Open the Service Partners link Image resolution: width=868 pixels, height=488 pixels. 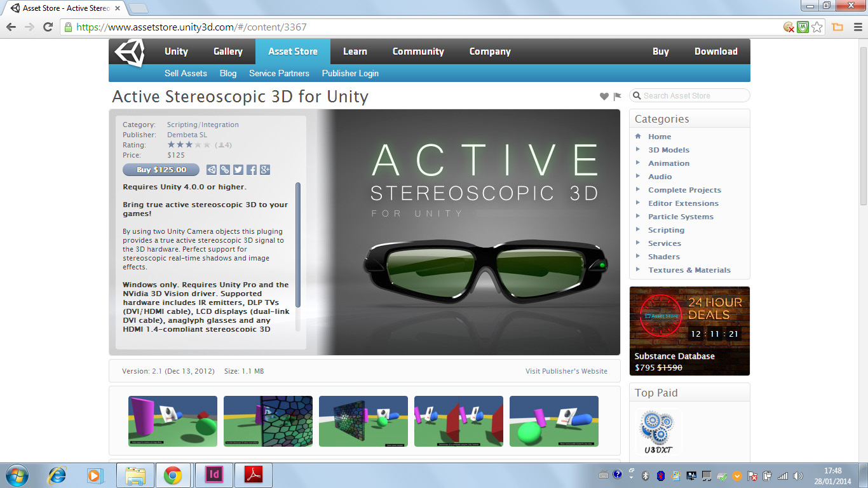(x=279, y=73)
